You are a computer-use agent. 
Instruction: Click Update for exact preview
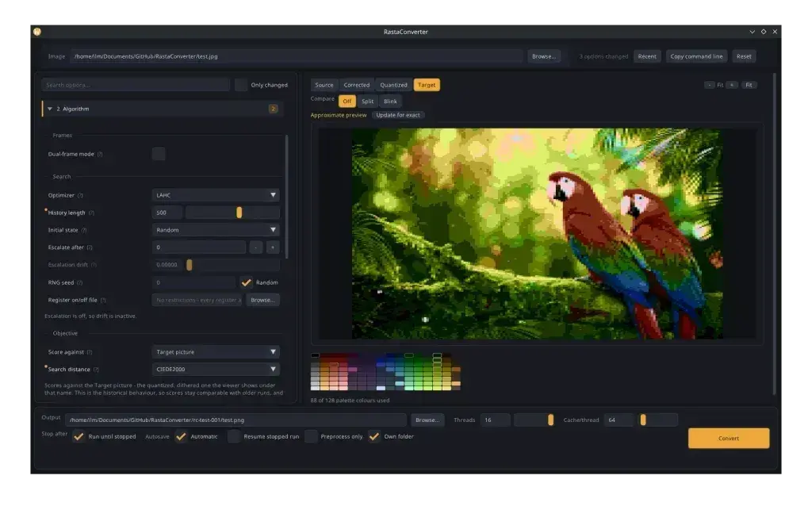coord(398,115)
